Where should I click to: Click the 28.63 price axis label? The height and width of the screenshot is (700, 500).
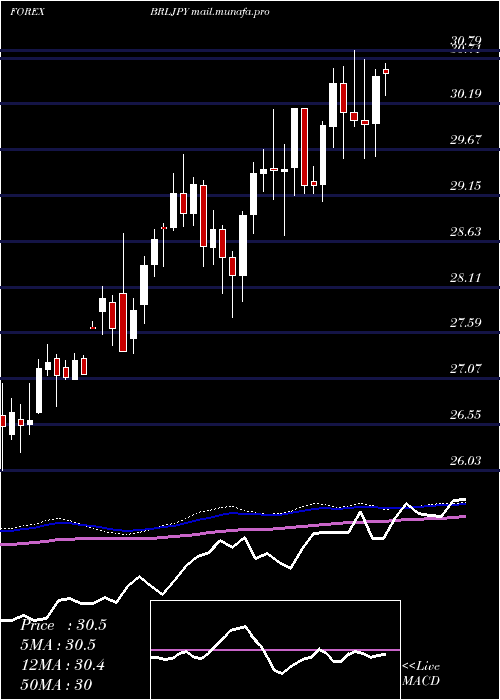coord(466,232)
